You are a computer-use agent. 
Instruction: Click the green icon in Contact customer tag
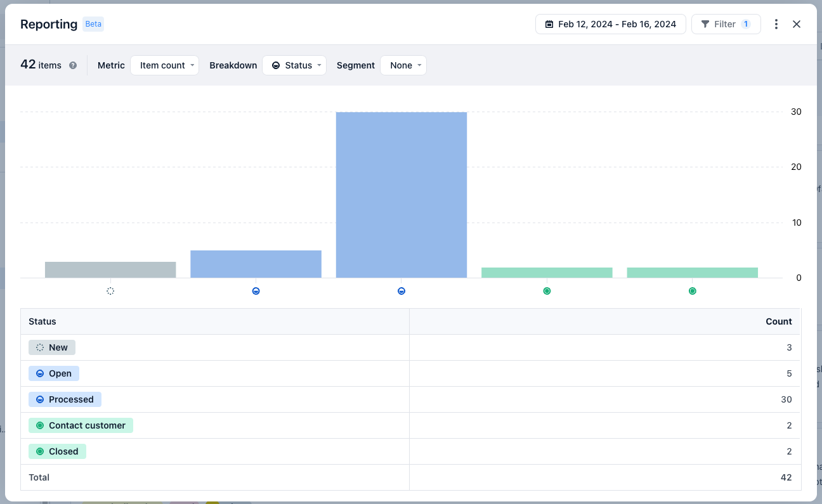tap(40, 425)
